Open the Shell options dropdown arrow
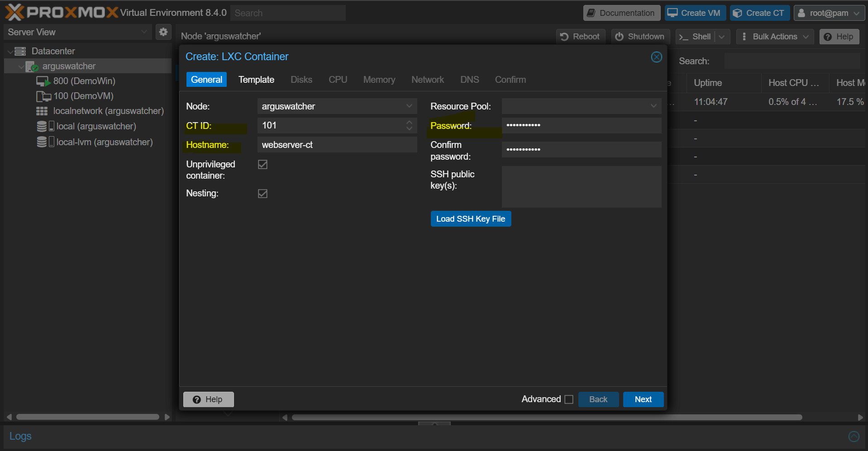Screen dimensions: 868x451 point(722,37)
